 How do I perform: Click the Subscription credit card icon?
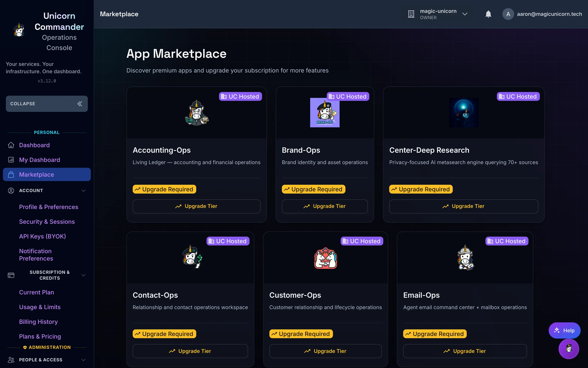pos(11,275)
